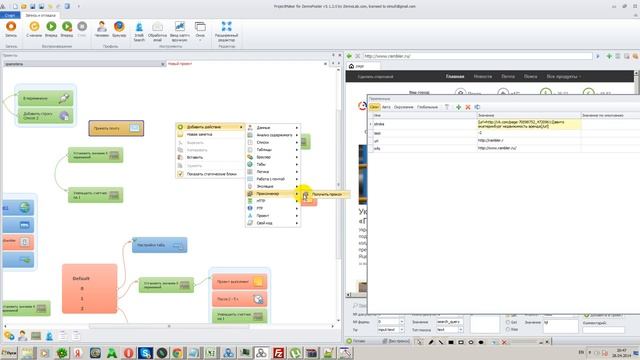
Task: Open the 'Работа с почтой' submenu
Action: (273, 179)
